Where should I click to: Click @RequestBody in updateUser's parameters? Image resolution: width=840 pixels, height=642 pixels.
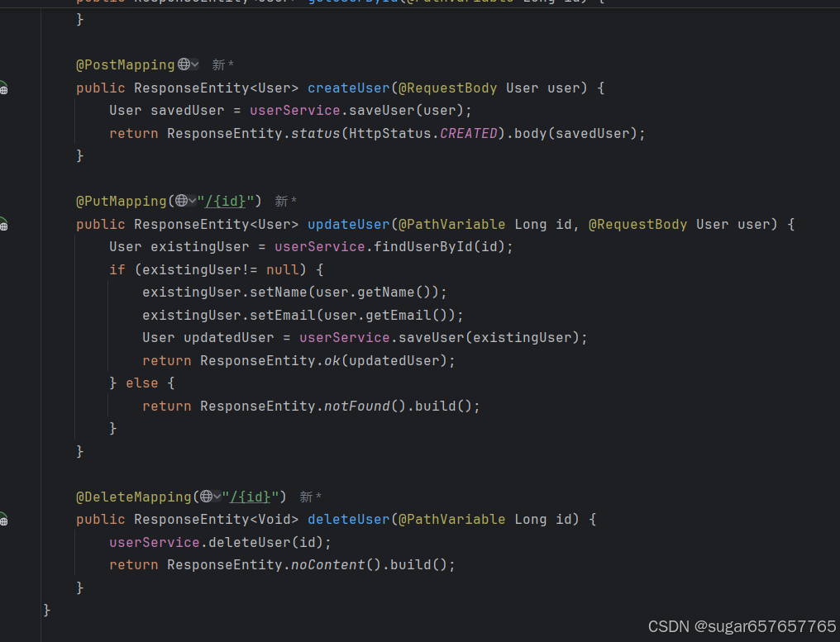[x=638, y=225]
